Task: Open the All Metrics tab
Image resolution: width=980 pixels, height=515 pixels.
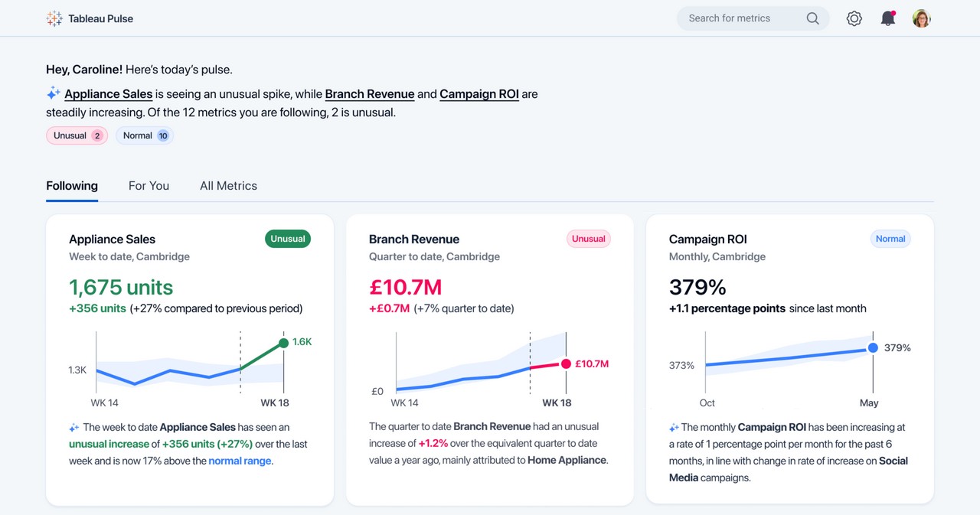Action: point(228,186)
